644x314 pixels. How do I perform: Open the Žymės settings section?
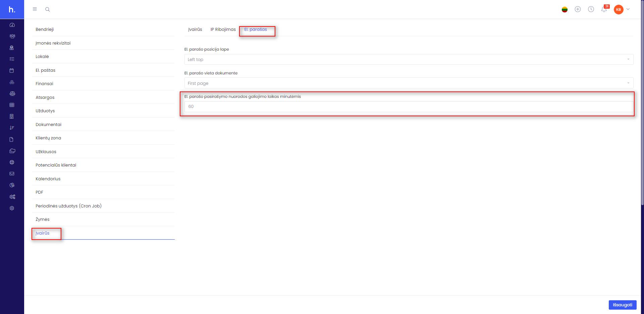coord(103,219)
